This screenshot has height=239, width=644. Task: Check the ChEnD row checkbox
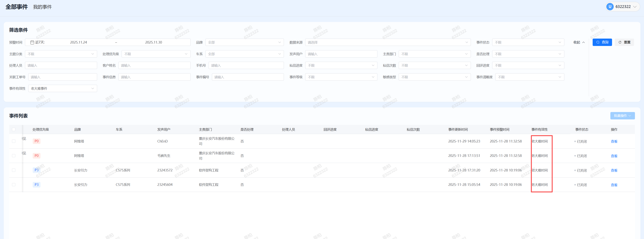click(x=14, y=141)
